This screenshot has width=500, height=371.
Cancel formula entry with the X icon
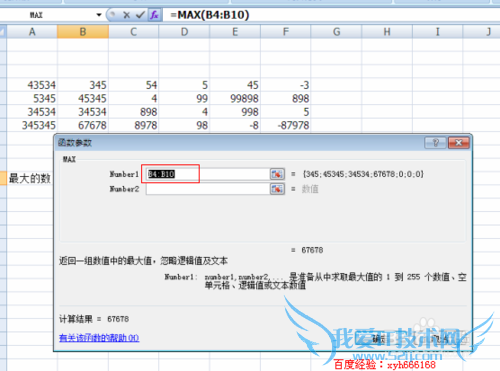[x=126, y=15]
